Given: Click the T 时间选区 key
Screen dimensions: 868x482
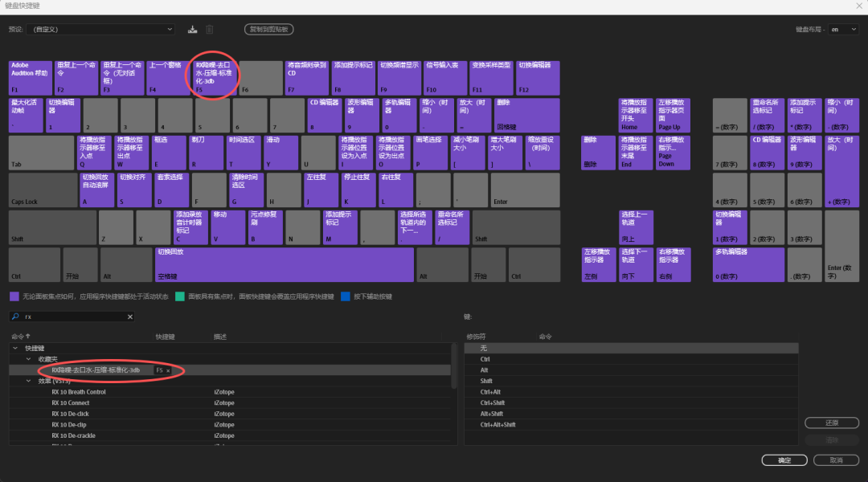Looking at the screenshot, I should (244, 153).
